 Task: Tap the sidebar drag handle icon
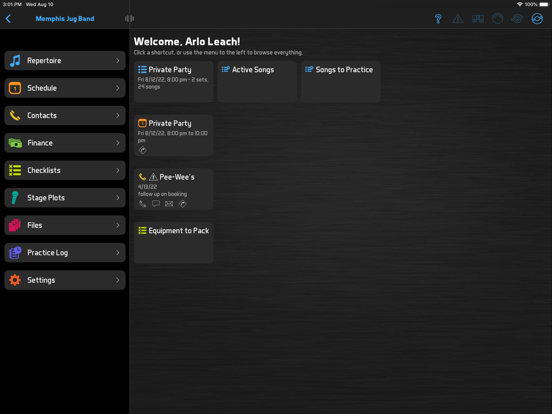129,19
